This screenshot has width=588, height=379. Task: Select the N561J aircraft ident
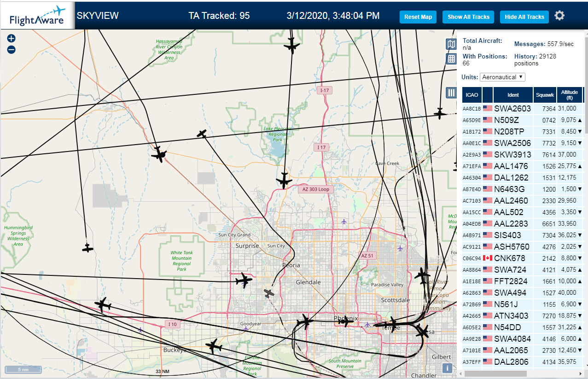506,304
